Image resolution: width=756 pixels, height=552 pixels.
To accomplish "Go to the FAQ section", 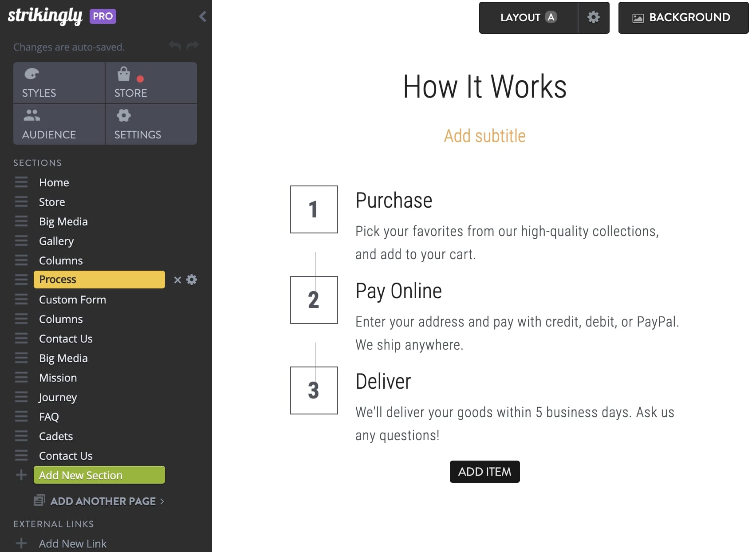I will (x=49, y=417).
